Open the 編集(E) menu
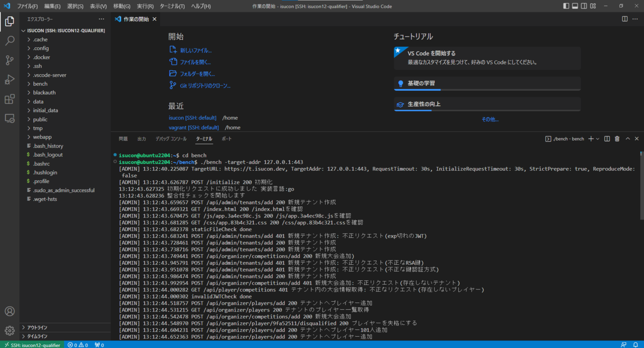The height and width of the screenshot is (348, 644). coord(53,6)
